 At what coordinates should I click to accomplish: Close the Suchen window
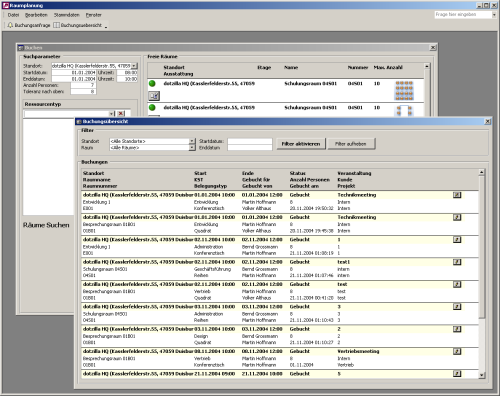433,48
